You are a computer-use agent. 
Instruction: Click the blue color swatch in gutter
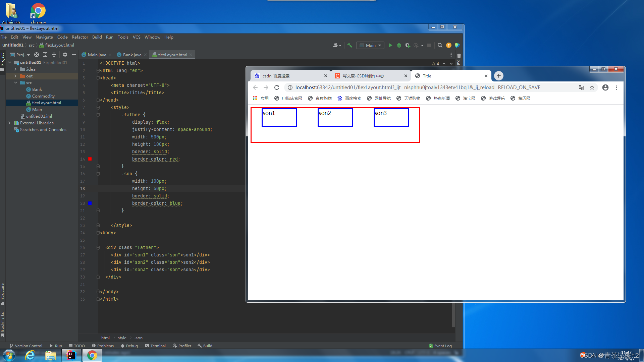point(90,203)
